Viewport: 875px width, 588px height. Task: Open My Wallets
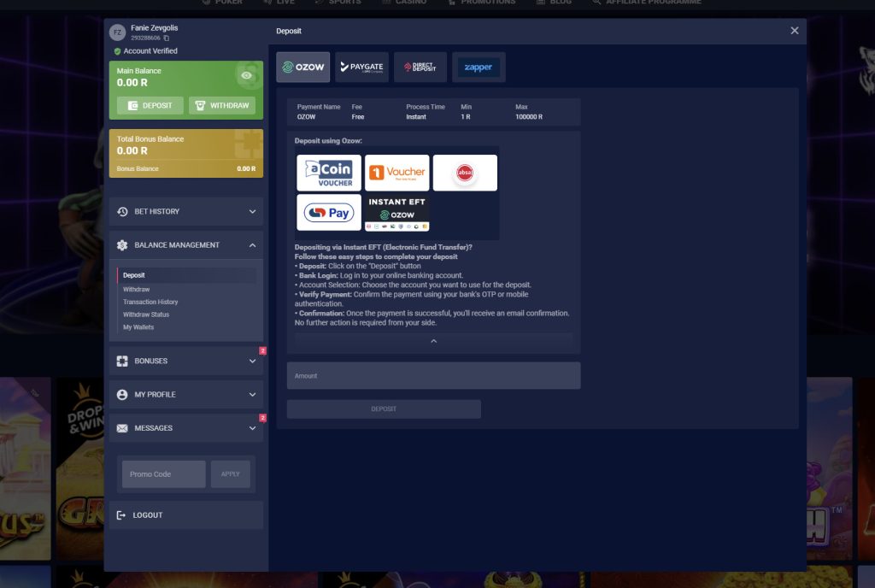[138, 327]
